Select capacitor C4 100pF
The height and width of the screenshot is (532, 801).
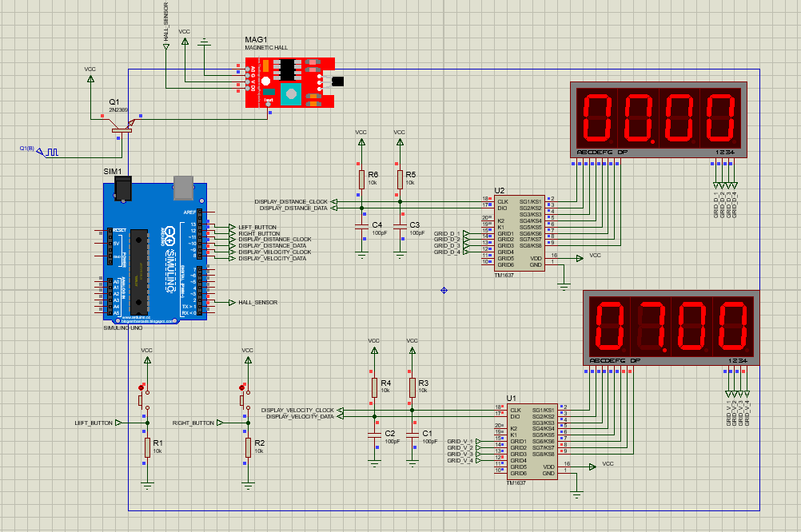[361, 227]
